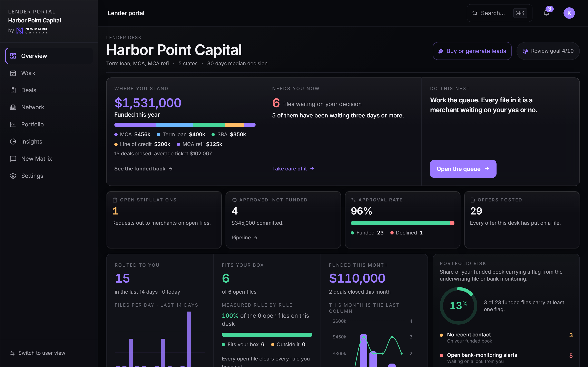Open the Portfolio menu item
This screenshot has height=367, width=588.
[x=49, y=124]
